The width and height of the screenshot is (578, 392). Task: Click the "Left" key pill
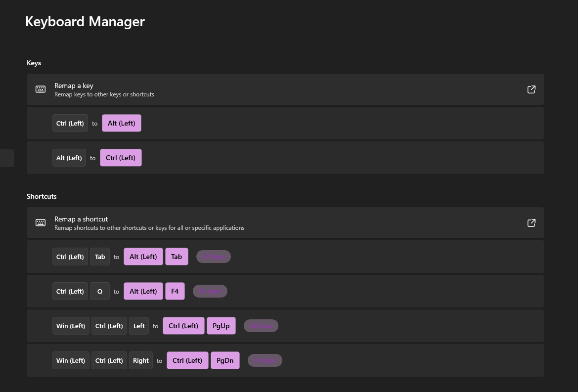pyautogui.click(x=139, y=325)
